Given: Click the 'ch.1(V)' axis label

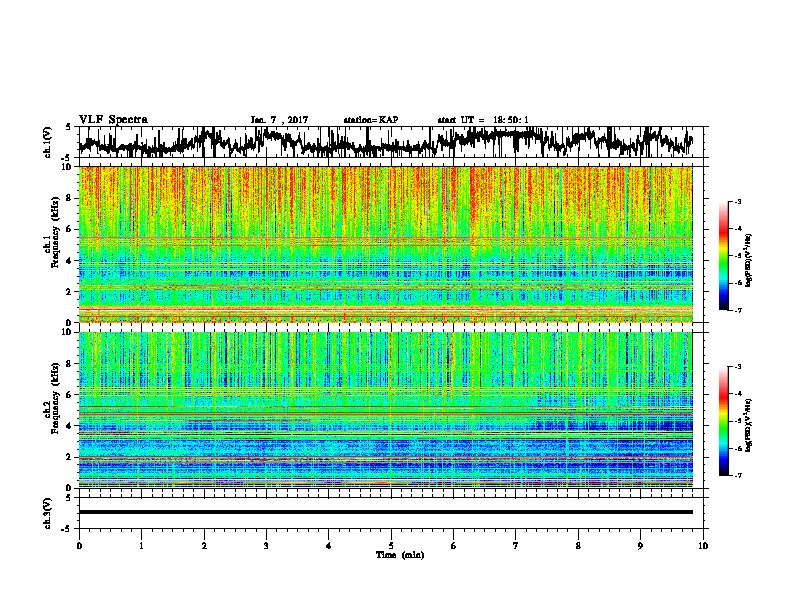Looking at the screenshot, I should pos(48,143).
